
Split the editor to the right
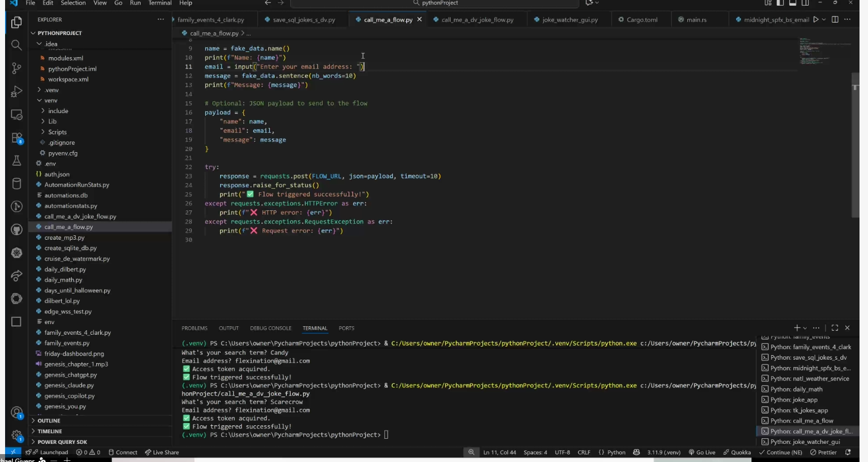[x=835, y=20]
